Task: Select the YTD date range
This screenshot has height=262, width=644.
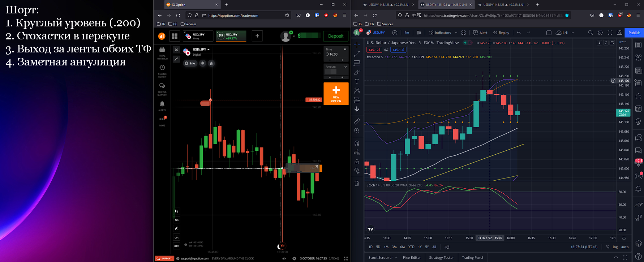Action: click(x=411, y=247)
